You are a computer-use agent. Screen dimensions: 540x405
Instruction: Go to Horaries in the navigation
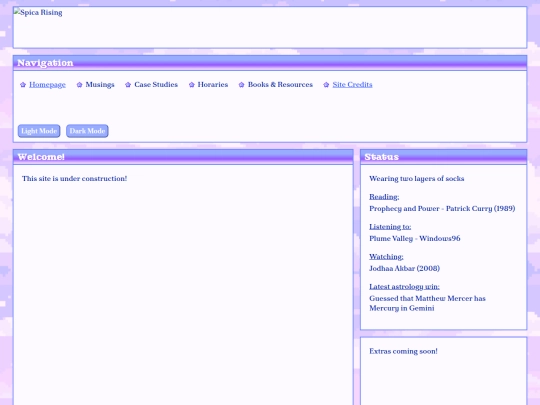tap(213, 85)
